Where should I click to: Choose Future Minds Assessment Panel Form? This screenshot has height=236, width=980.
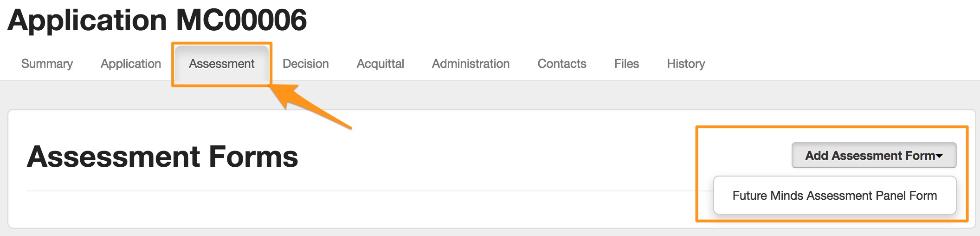pos(834,196)
